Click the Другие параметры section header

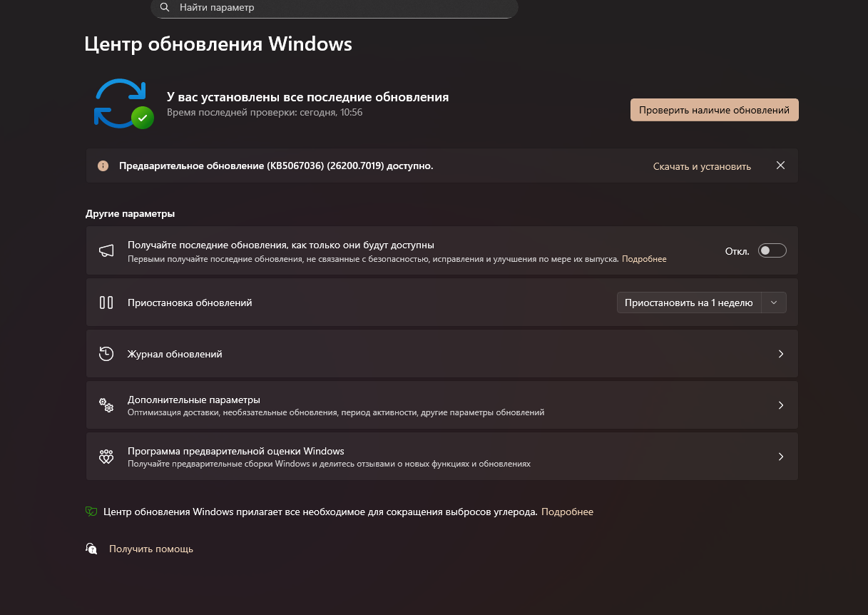[x=130, y=213]
